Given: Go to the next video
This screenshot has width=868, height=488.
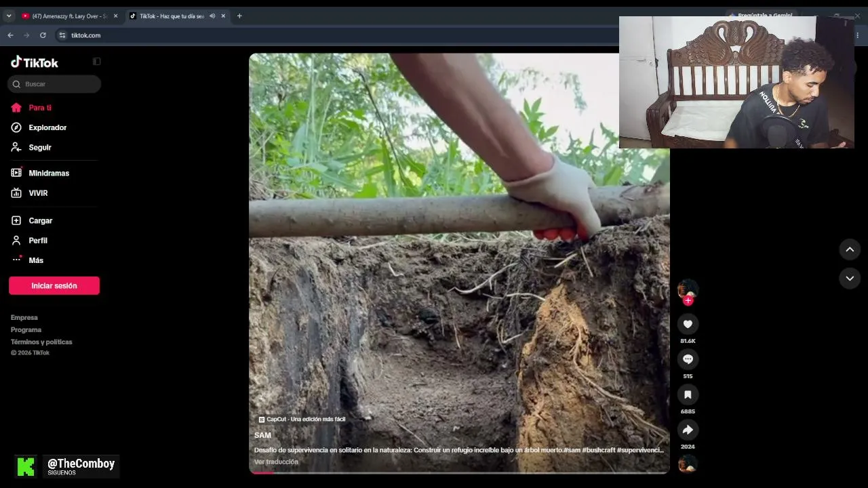Looking at the screenshot, I should [x=850, y=279].
